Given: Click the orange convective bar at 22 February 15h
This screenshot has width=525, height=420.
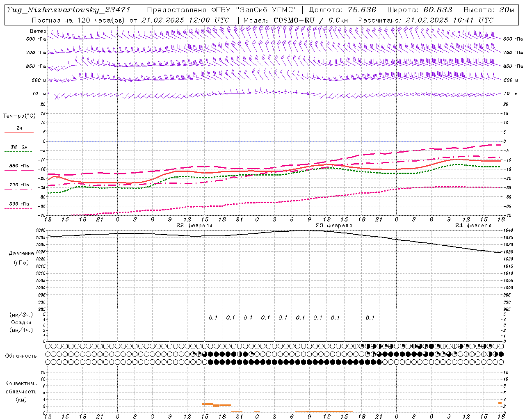Looking at the screenshot, I should (x=208, y=404).
